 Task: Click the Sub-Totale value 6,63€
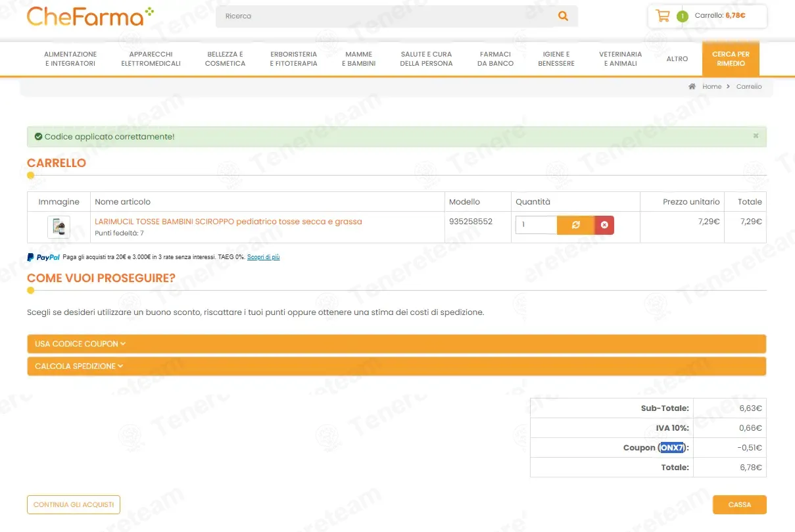[750, 408]
